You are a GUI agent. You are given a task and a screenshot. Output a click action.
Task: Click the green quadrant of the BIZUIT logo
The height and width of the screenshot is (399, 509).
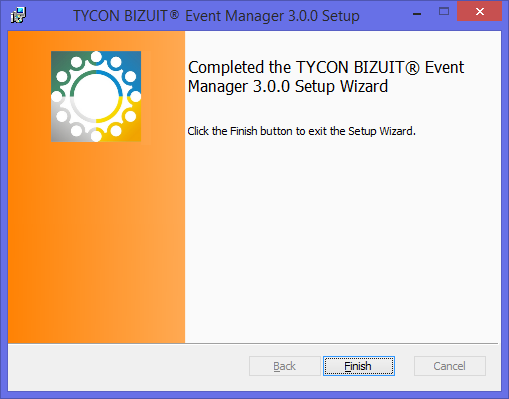[x=63, y=63]
